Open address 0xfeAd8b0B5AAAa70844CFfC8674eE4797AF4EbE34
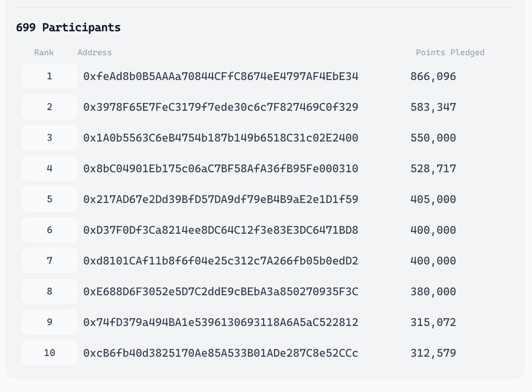This screenshot has height=392, width=532. [221, 77]
